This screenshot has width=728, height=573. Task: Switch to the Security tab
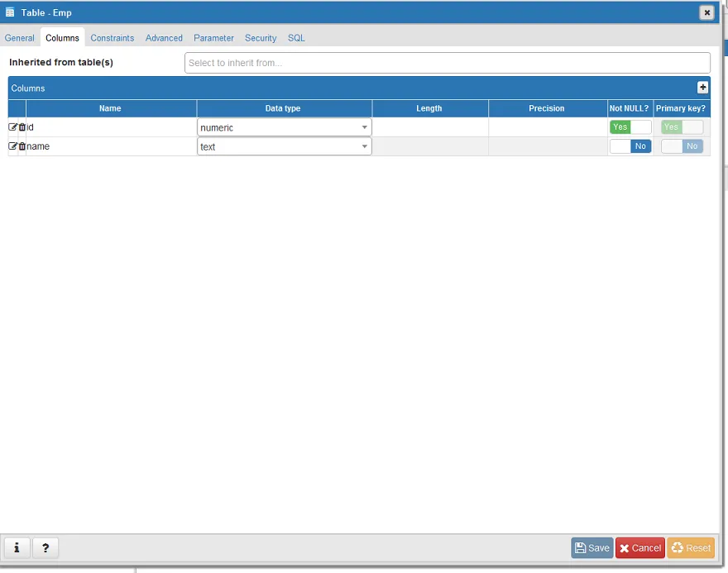[261, 38]
